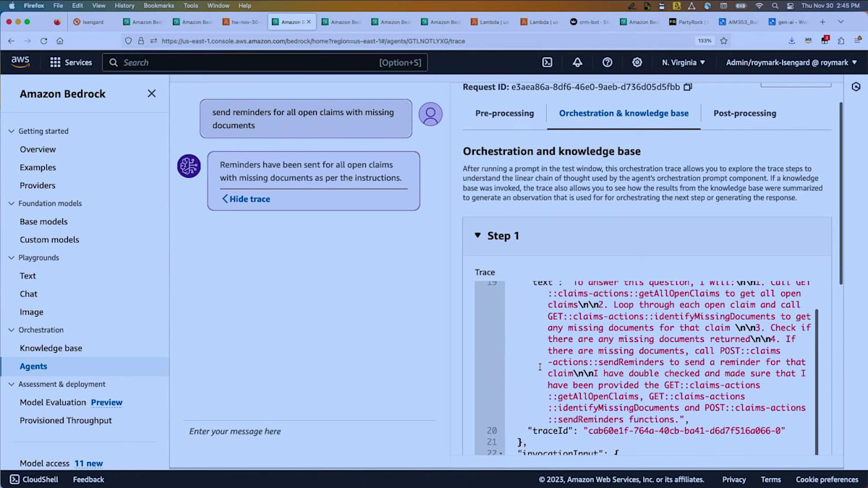Open the Services grid menu
This screenshot has width=868, height=488.
pyautogui.click(x=71, y=62)
